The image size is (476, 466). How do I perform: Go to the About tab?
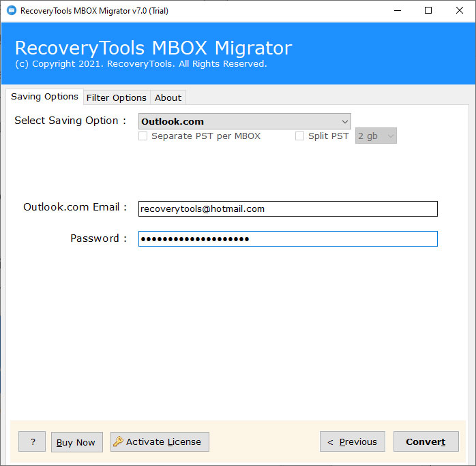click(168, 97)
